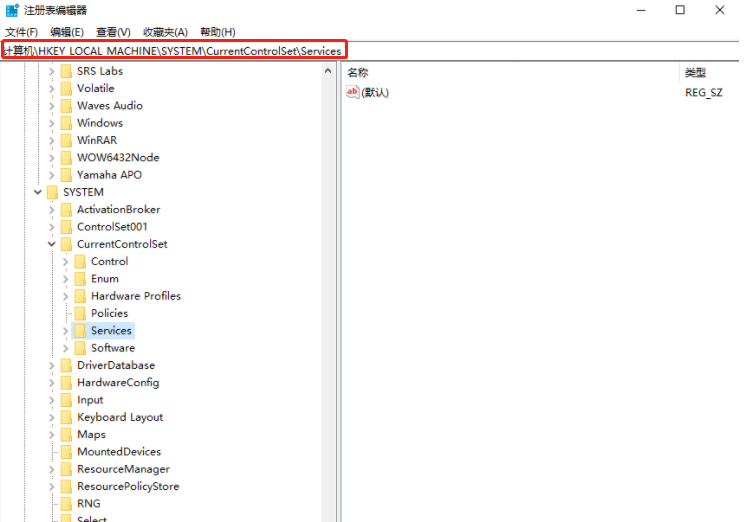Collapse the CurrentControlSet tree node
Image resolution: width=750 pixels, height=522 pixels.
pyautogui.click(x=52, y=244)
